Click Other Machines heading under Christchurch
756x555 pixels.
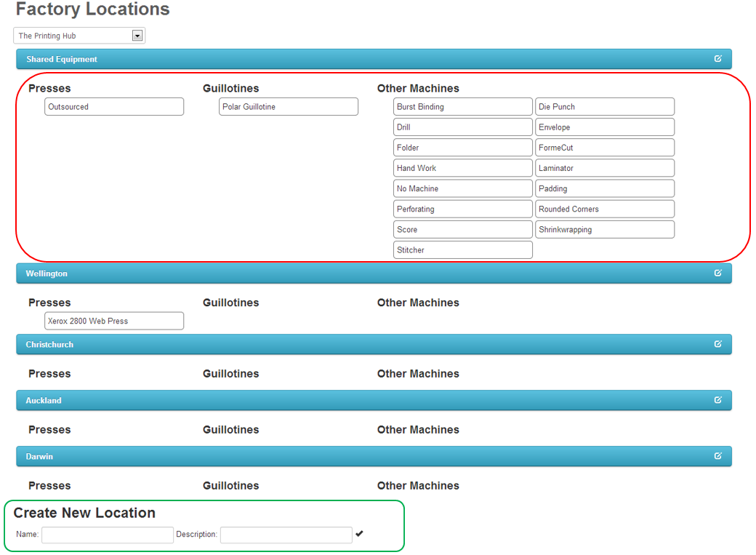418,374
